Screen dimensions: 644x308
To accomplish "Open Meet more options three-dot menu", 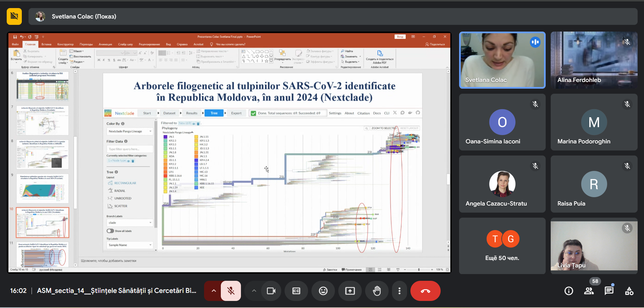I will (x=399, y=291).
